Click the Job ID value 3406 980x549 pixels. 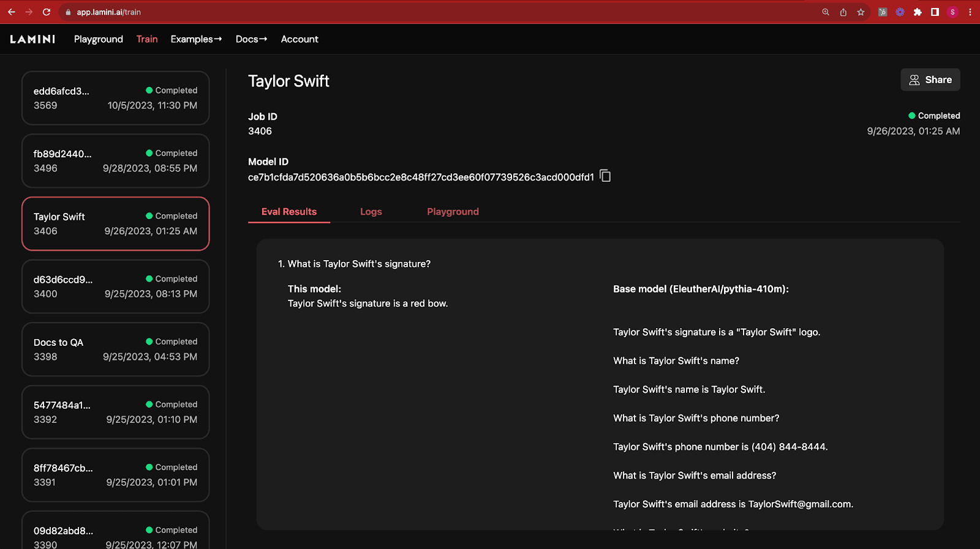[260, 131]
